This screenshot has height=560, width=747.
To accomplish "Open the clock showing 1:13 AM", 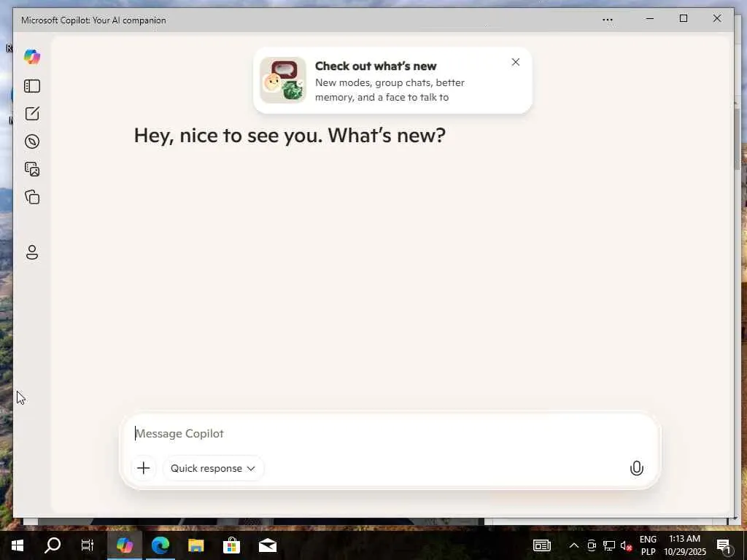I will click(684, 545).
